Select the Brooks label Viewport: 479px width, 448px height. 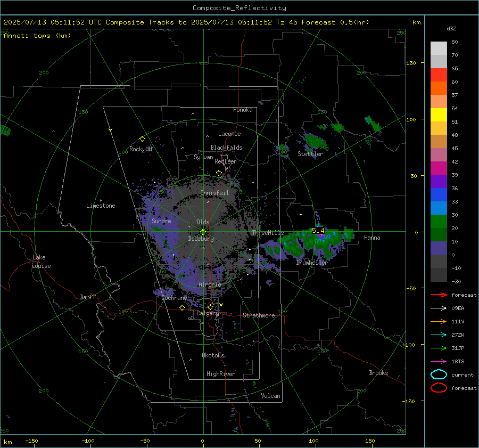tap(378, 373)
